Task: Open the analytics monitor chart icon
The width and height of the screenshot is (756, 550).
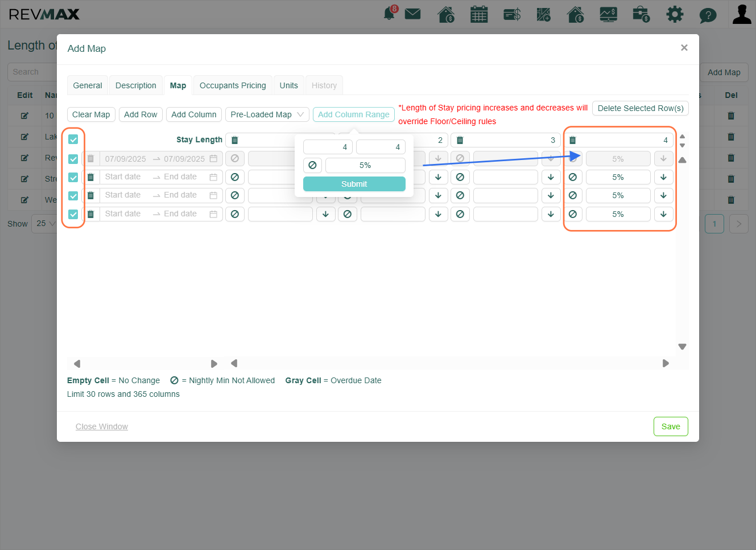Action: point(609,14)
